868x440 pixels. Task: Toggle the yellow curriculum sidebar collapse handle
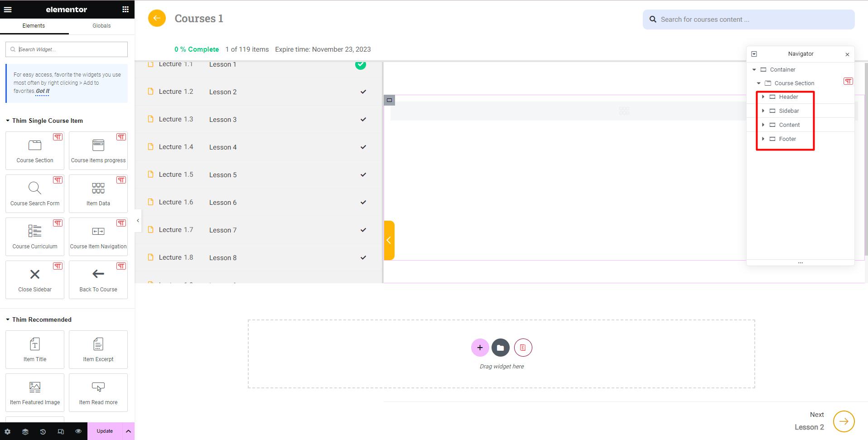[x=389, y=240]
